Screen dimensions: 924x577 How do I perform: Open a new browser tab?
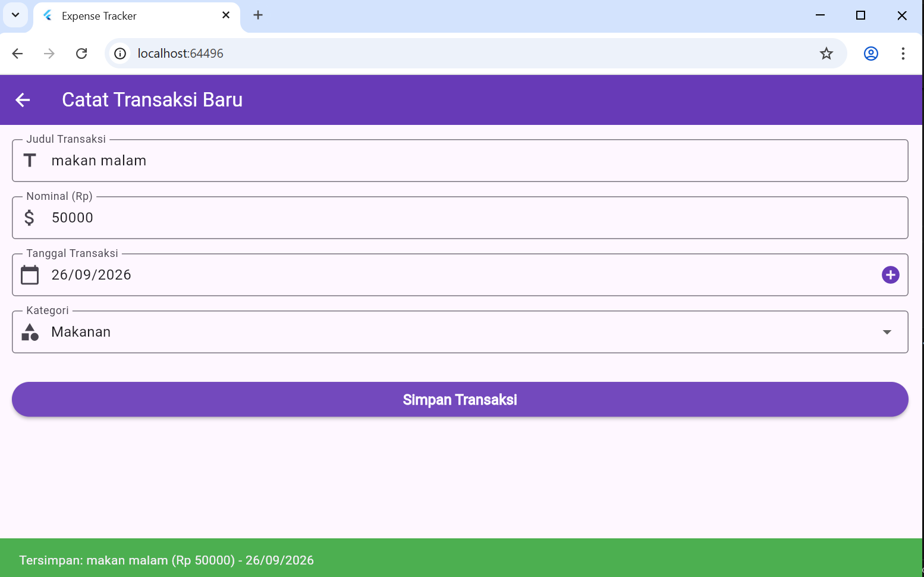258,15
